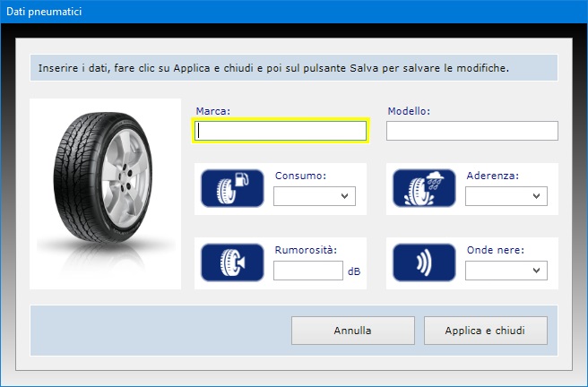
Task: Click the Aderenza label text
Action: click(x=492, y=176)
